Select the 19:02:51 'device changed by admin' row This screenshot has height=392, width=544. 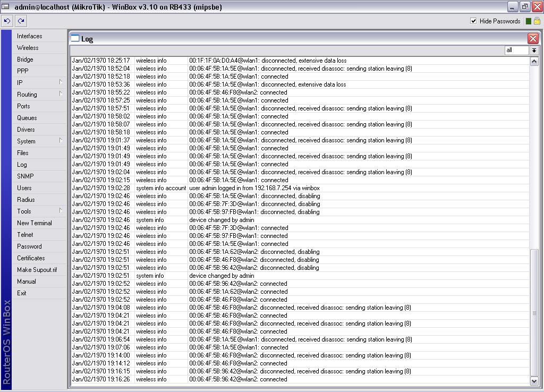point(300,276)
